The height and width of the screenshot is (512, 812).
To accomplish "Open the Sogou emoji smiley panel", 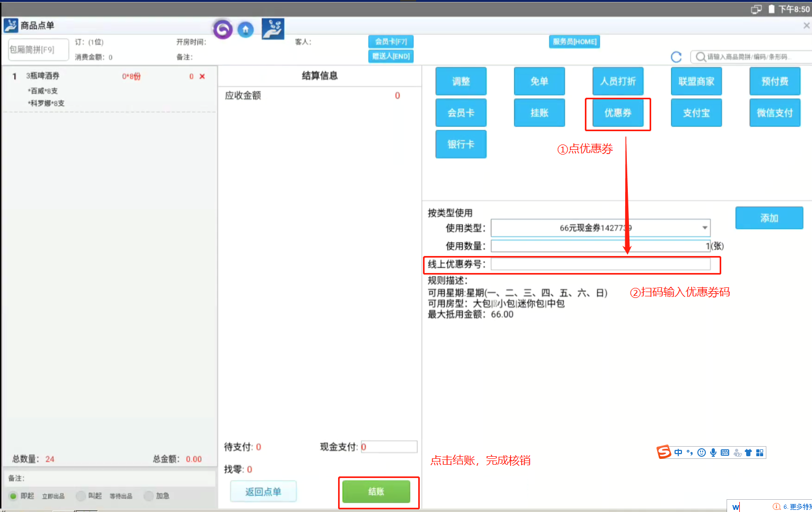I will (x=702, y=453).
